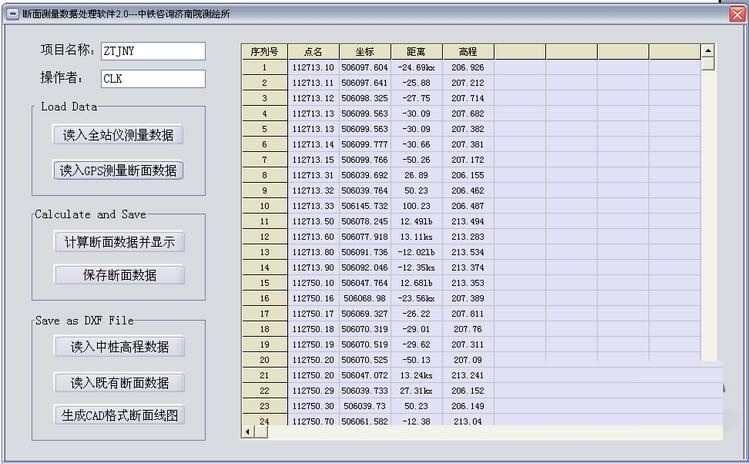The height and width of the screenshot is (464, 749).
Task: Select row header 7 in the table
Action: 264,160
